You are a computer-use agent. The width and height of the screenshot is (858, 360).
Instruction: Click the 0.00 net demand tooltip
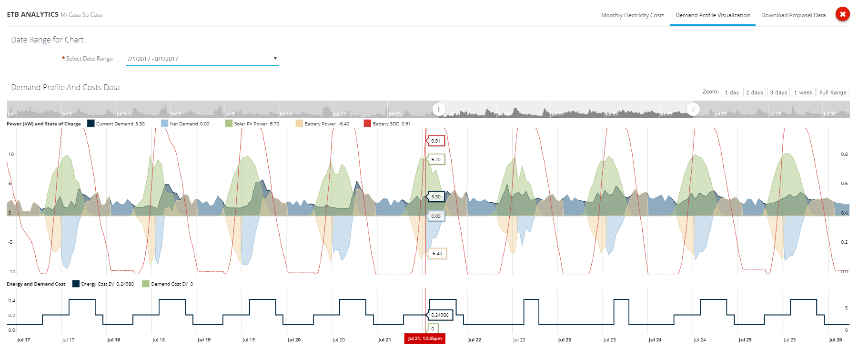pyautogui.click(x=436, y=217)
